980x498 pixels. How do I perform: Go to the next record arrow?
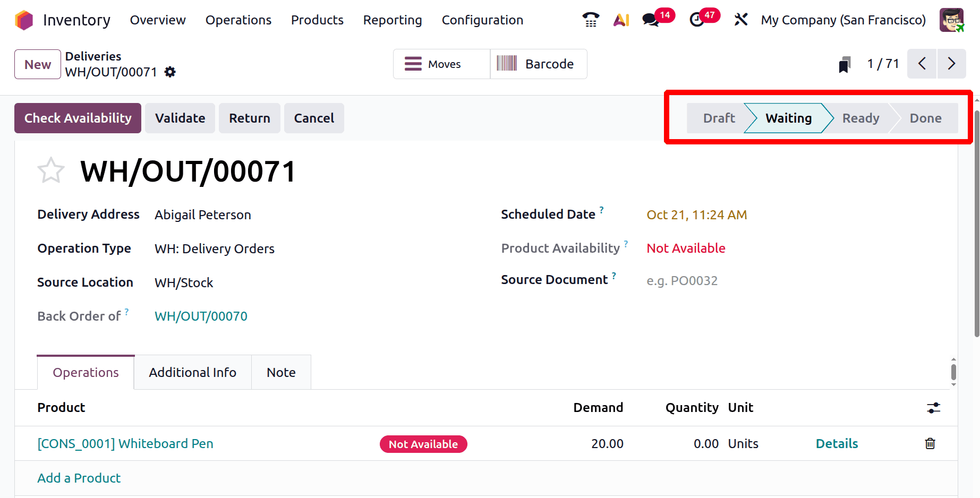click(x=951, y=64)
